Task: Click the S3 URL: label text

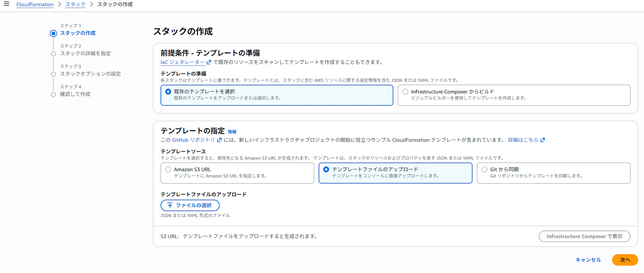Action: (170, 236)
